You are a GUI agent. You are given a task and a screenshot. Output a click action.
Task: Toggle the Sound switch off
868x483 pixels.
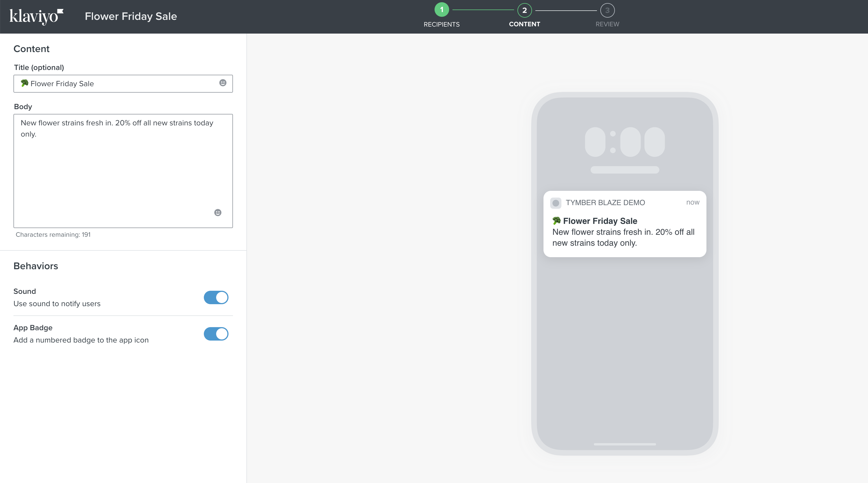point(216,297)
